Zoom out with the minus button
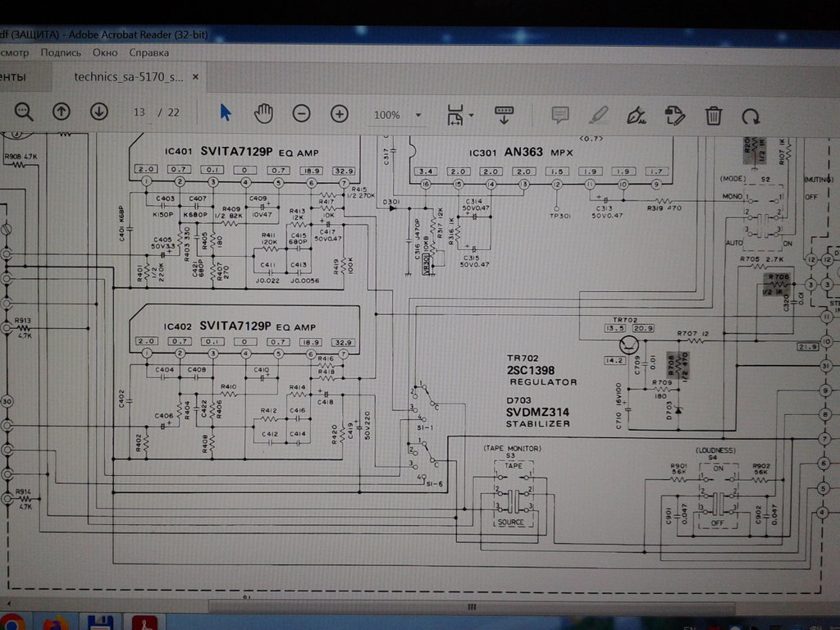This screenshot has height=630, width=840. (302, 113)
